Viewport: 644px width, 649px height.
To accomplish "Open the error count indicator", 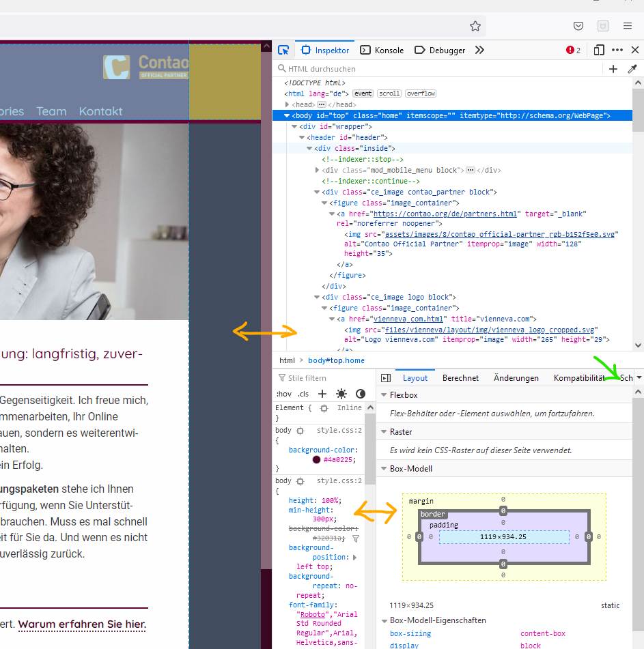I will click(573, 50).
